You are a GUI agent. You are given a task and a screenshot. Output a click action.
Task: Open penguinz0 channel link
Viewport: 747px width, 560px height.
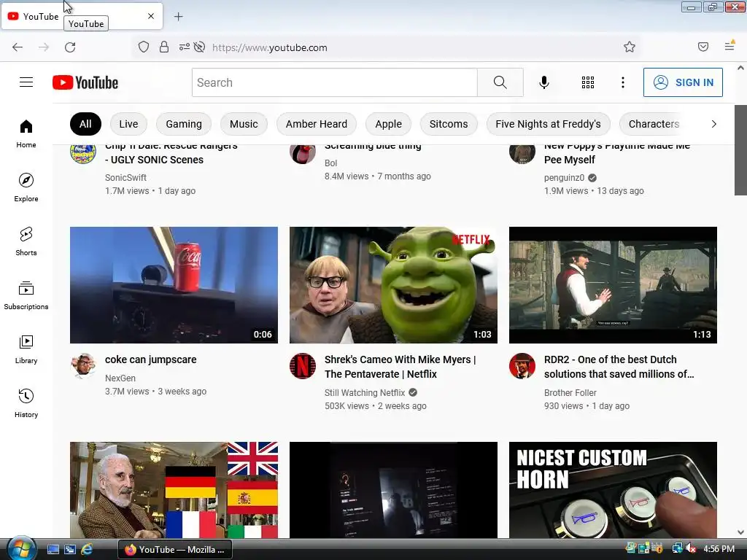[x=564, y=178]
